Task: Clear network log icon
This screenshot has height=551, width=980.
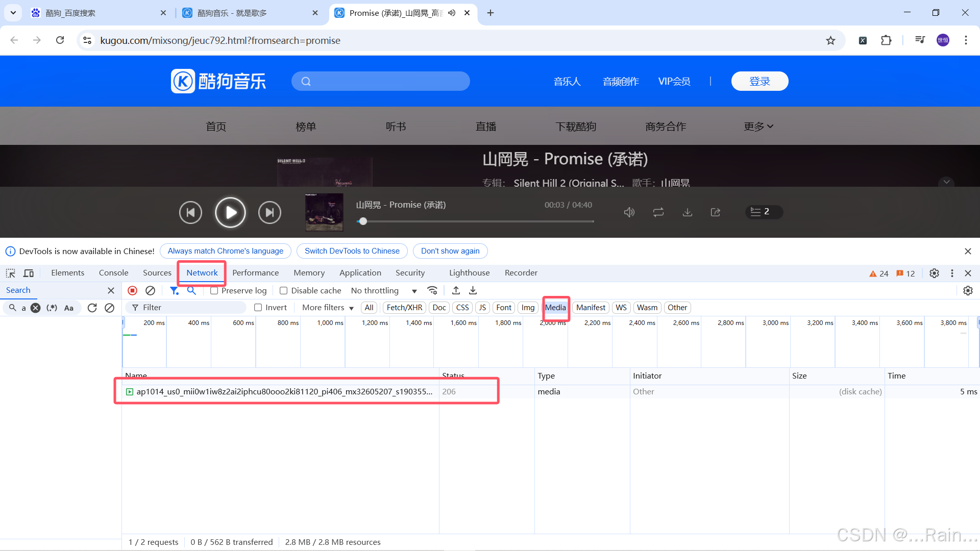Action: point(150,290)
